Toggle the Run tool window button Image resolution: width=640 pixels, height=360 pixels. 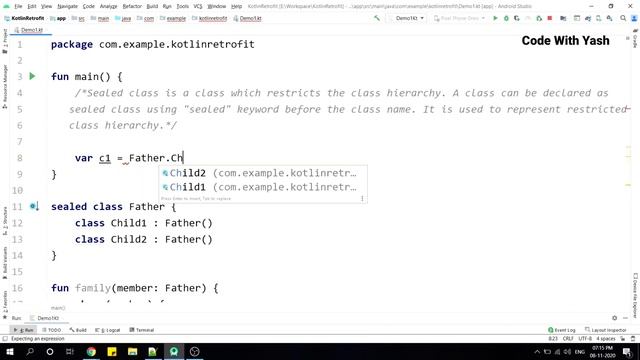pos(23,330)
